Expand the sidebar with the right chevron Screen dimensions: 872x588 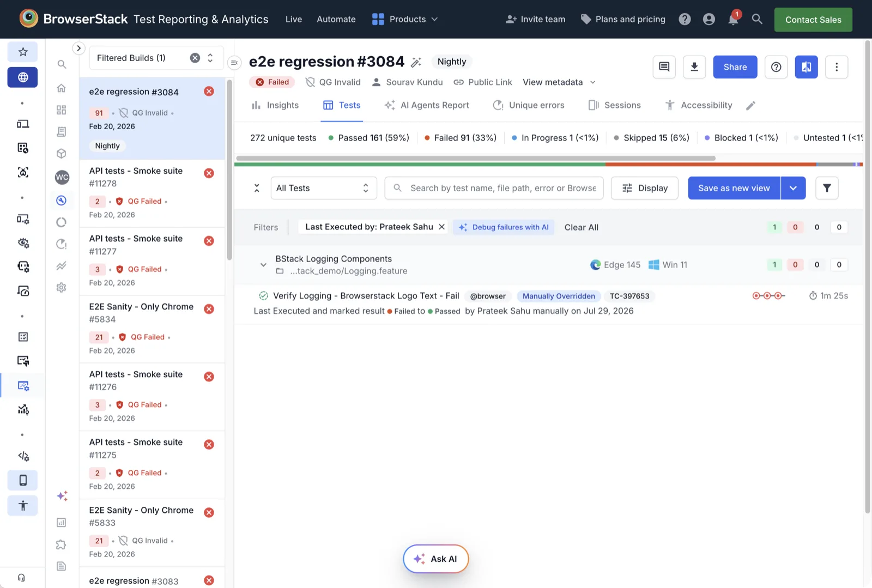click(x=79, y=49)
